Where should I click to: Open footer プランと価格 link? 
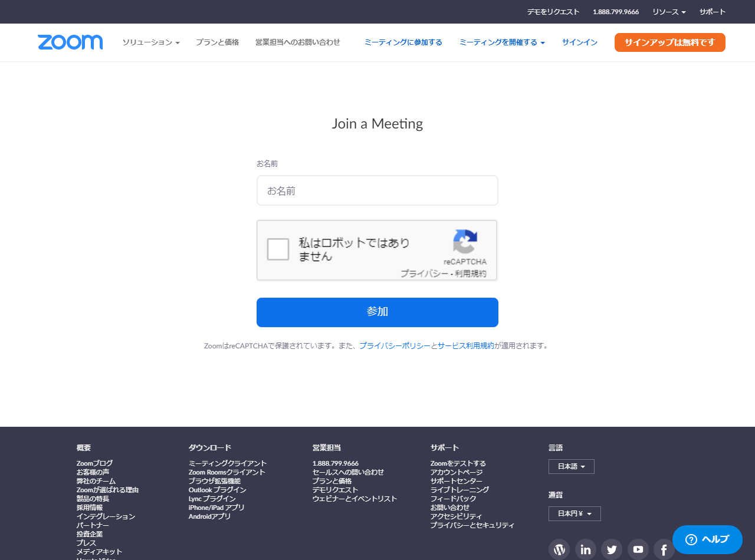coord(332,481)
